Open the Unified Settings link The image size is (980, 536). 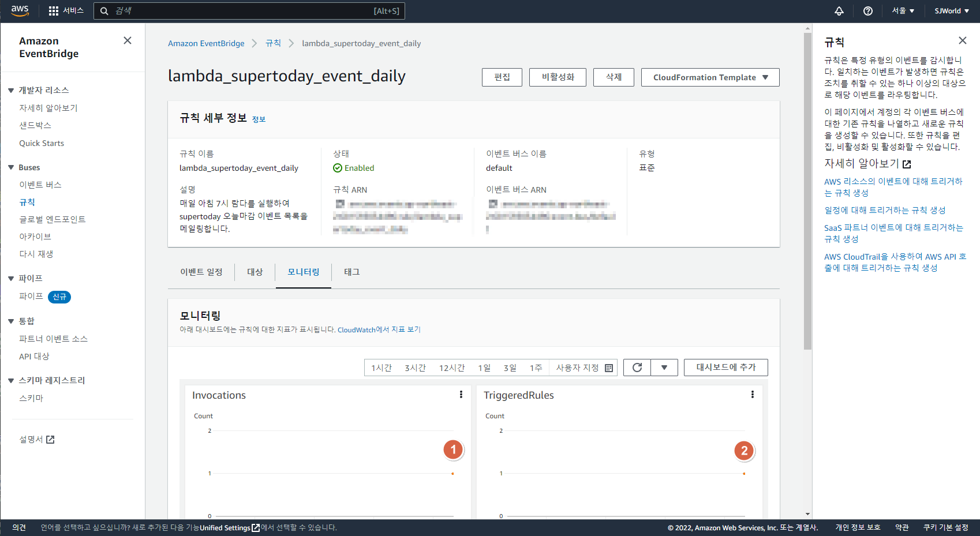pos(230,527)
